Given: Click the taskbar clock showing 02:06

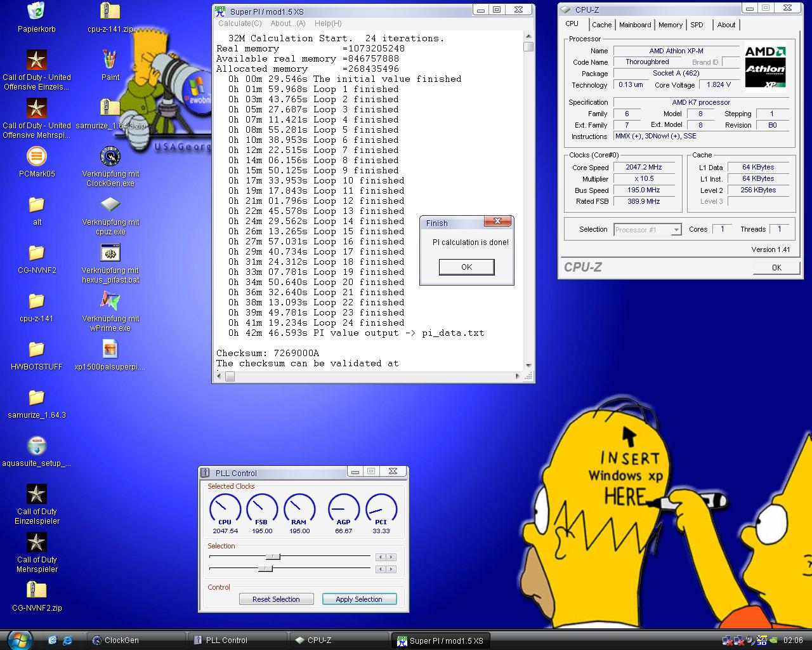Looking at the screenshot, I should tap(793, 640).
